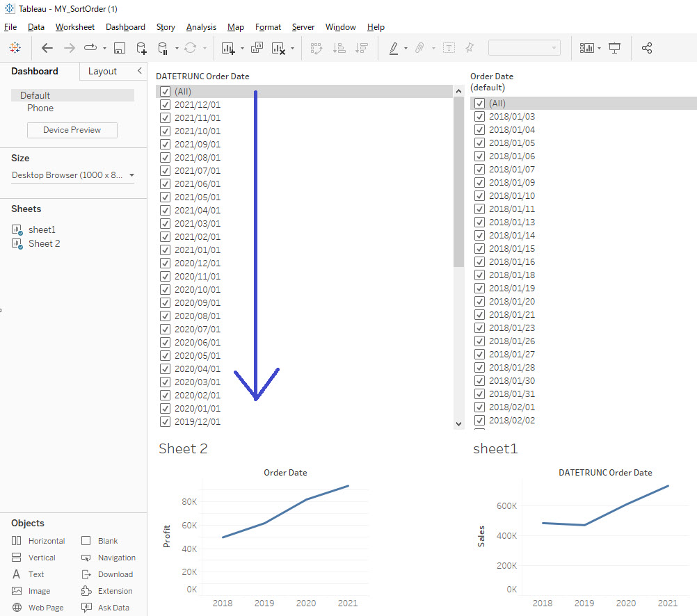Open the Worksheet menu

74,27
